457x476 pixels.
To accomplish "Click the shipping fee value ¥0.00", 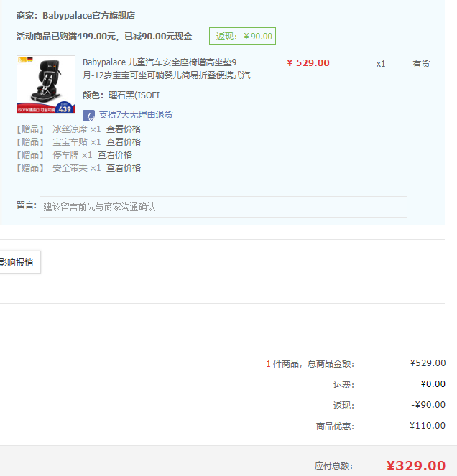I will [x=433, y=384].
